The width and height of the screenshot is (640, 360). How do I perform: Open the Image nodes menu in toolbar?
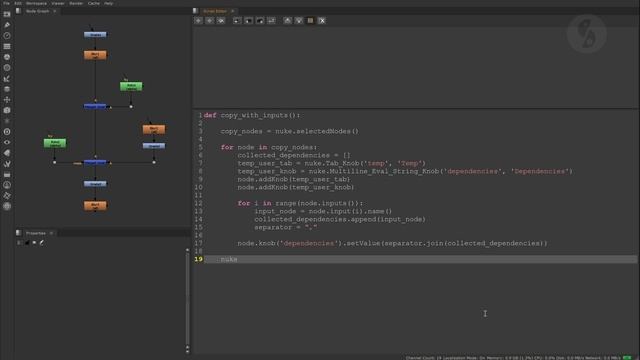(x=7, y=14)
